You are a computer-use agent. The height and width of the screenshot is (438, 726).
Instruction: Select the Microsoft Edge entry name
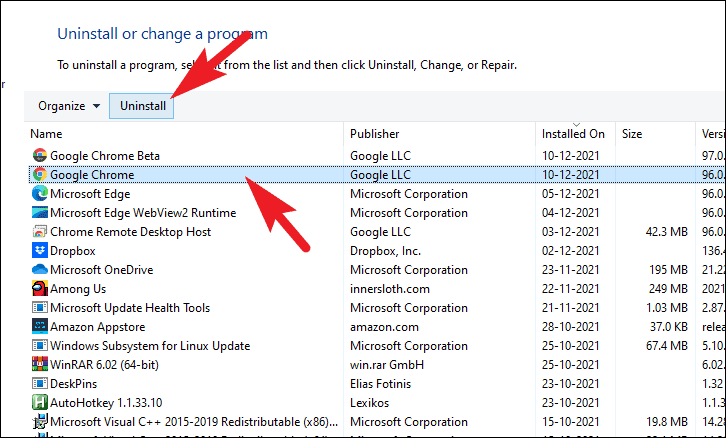(90, 194)
